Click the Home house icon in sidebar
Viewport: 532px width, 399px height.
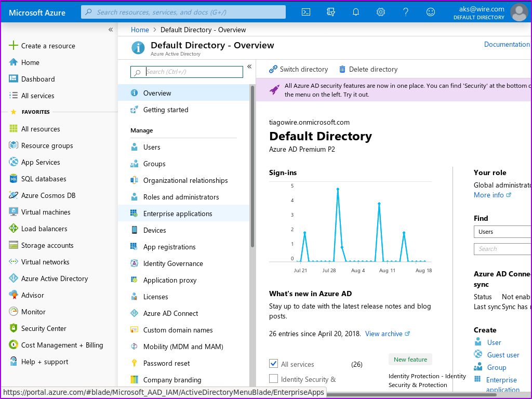(x=13, y=62)
